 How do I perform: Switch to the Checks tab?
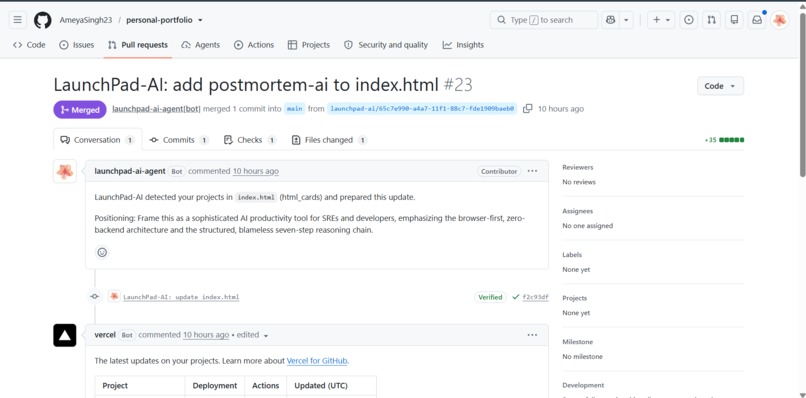tap(250, 140)
